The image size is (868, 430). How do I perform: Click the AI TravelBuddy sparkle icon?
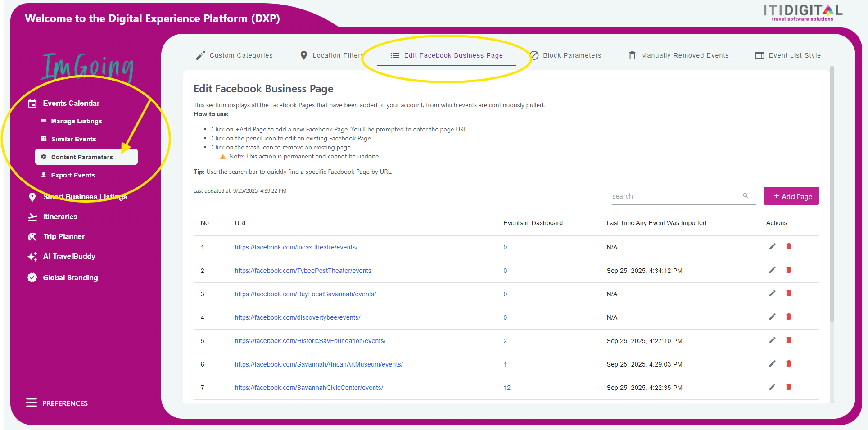coord(32,257)
